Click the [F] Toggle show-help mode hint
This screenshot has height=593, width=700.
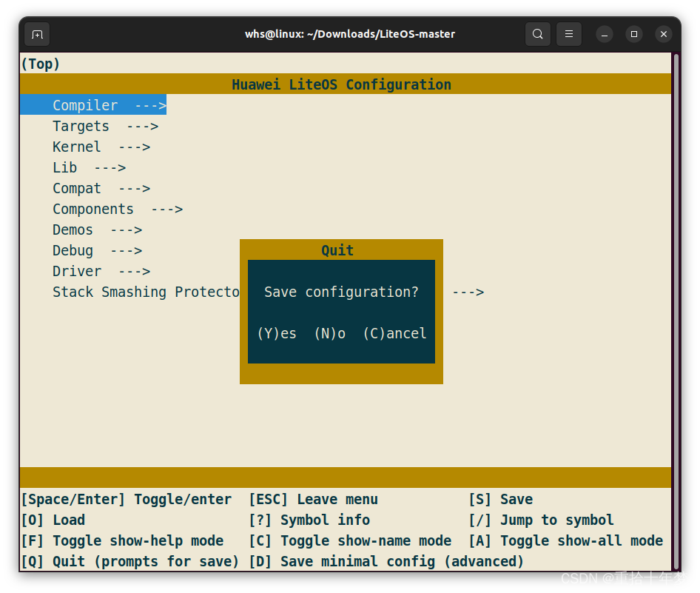pyautogui.click(x=122, y=540)
